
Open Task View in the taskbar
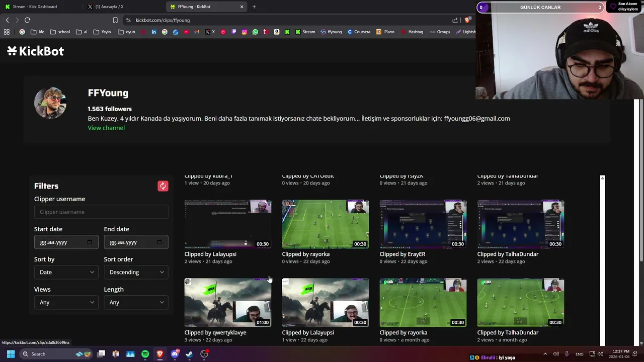point(101,354)
